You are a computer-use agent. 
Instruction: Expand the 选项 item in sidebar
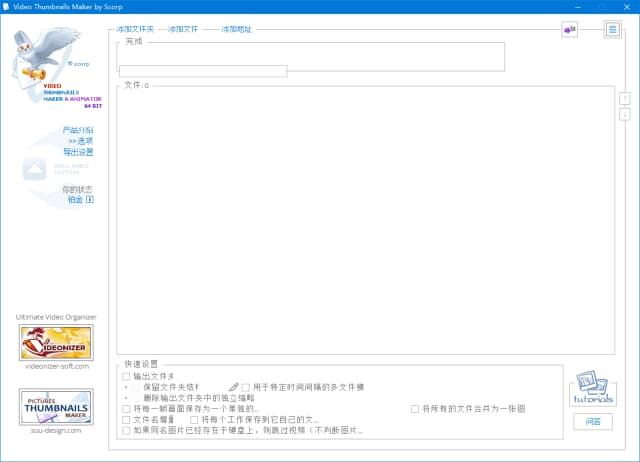(x=80, y=141)
